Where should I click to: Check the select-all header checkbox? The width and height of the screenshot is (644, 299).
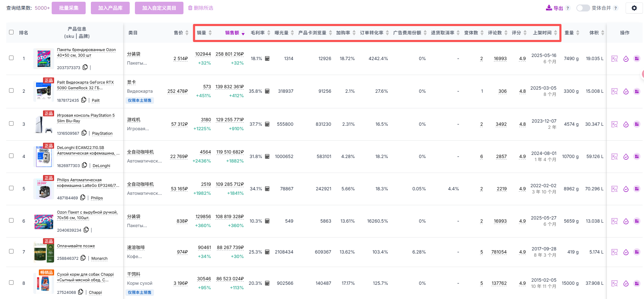coord(11,32)
